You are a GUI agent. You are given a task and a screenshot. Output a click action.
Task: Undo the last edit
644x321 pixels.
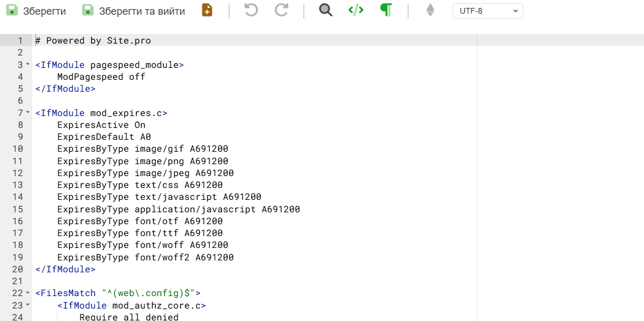pos(251,10)
